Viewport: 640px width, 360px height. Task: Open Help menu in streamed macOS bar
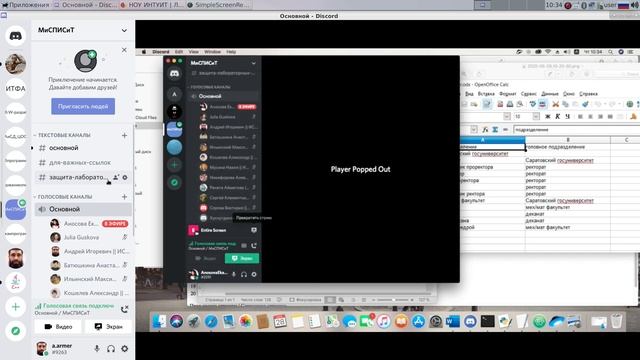tap(231, 52)
